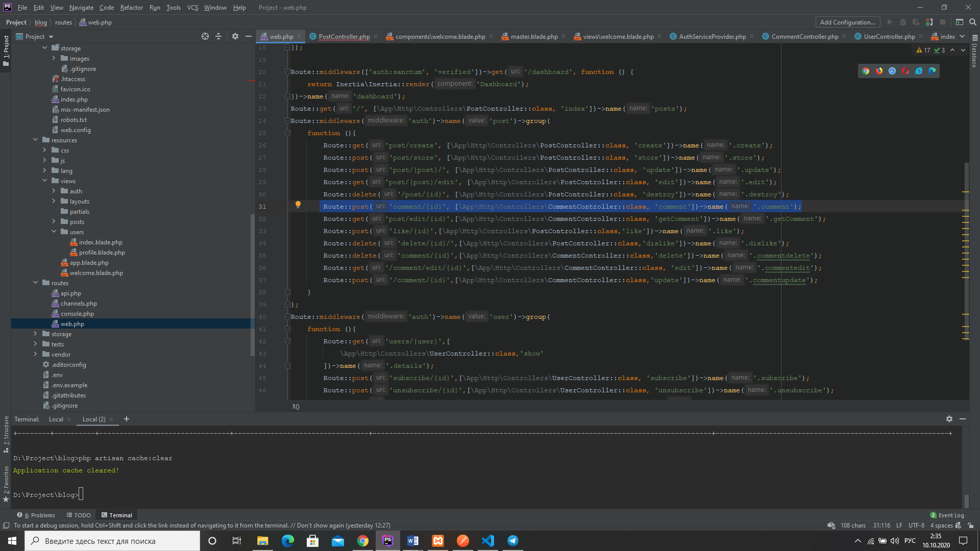Viewport: 980px width, 551px height.
Task: Click the Run configuration play icon
Action: 890,22
